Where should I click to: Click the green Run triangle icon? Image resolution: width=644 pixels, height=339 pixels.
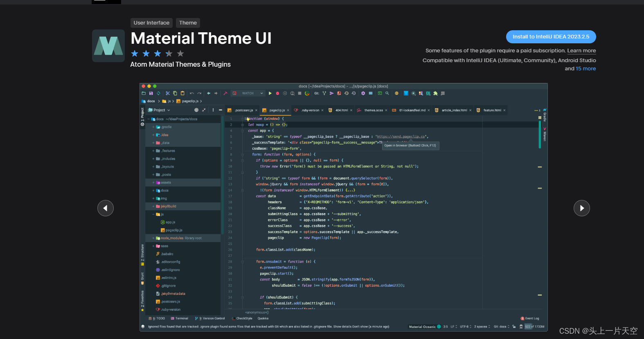point(270,93)
